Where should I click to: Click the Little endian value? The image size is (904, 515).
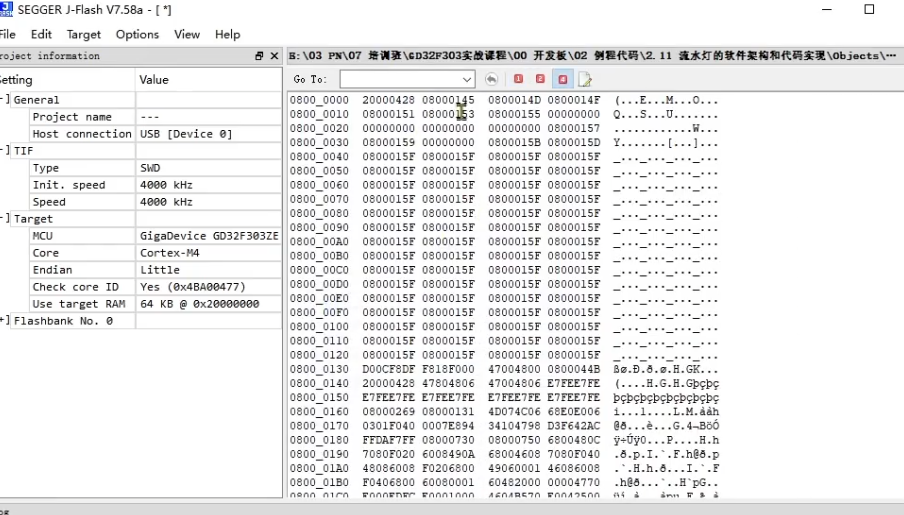pyautogui.click(x=160, y=270)
